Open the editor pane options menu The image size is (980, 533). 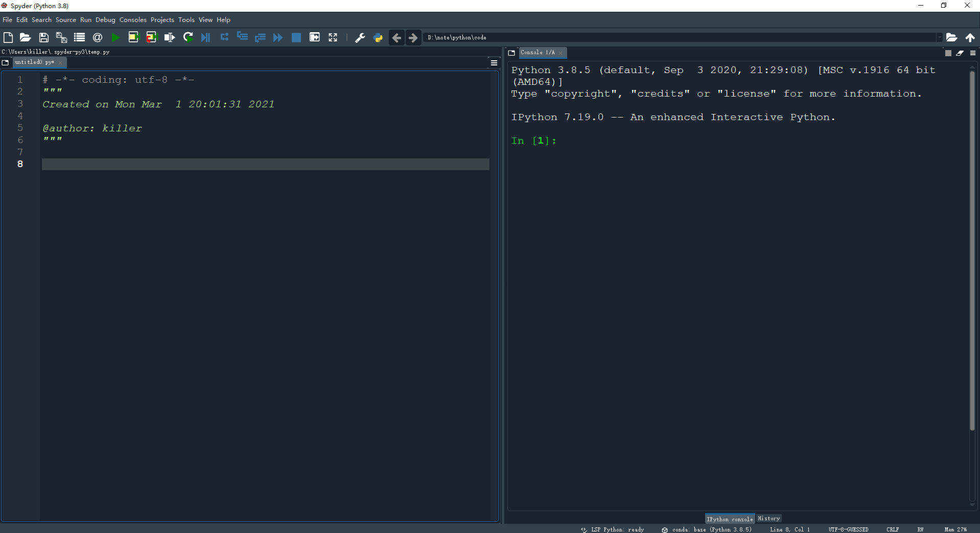[494, 63]
